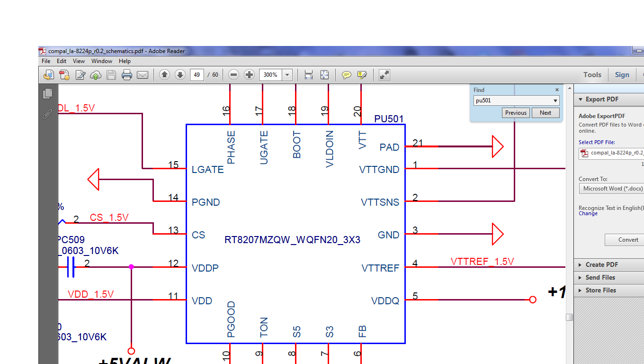Open the Help menu
Viewport: 644px width, 364px height.
(x=125, y=61)
